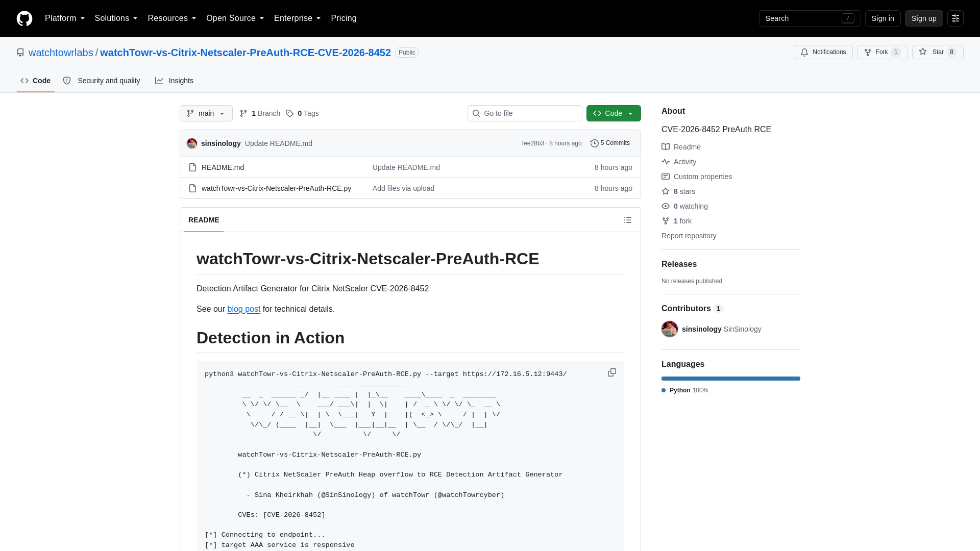
Task: Fork this repository
Action: pos(882,52)
